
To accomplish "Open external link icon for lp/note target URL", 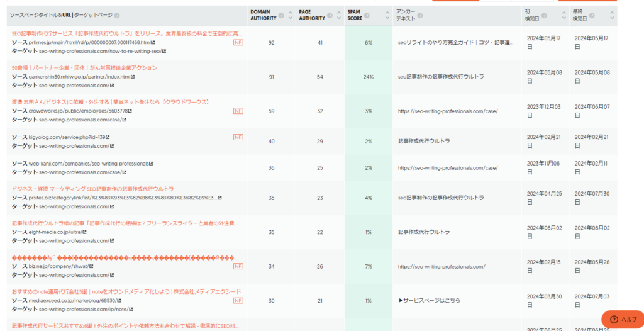I will [132, 309].
